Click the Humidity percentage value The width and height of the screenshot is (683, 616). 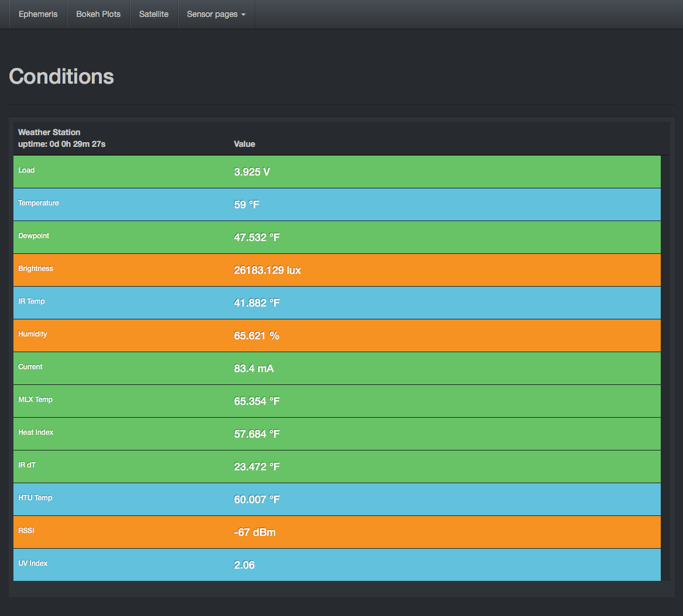(256, 336)
